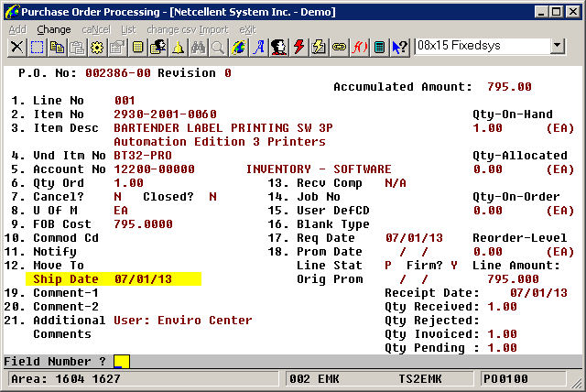Select the dashed selection rectangle tool
This screenshot has height=392, width=586.
[x=37, y=48]
